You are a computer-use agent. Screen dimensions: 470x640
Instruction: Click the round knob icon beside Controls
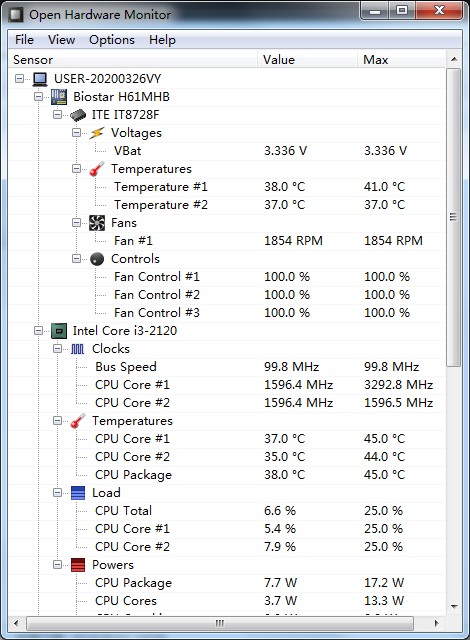click(97, 259)
